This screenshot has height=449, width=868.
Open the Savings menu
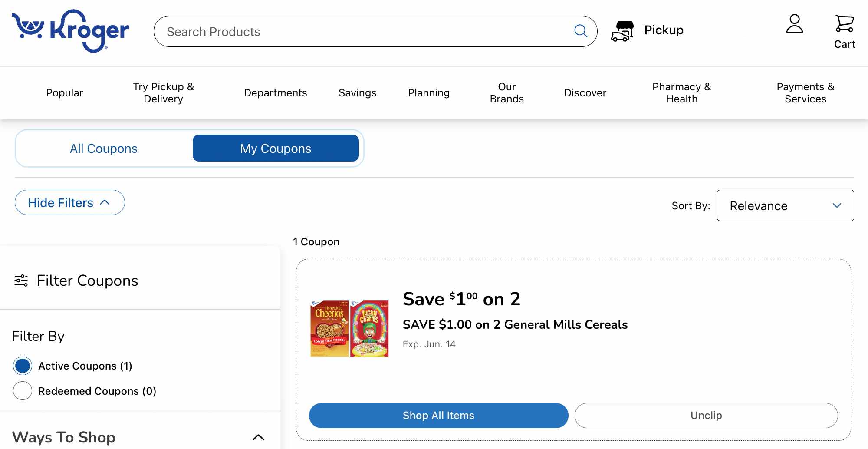coord(357,93)
